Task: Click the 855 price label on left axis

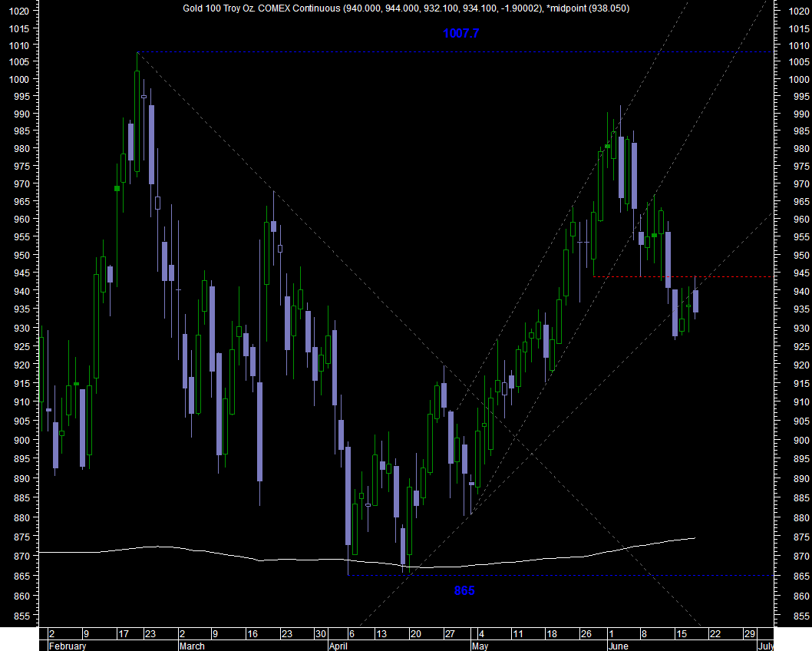Action: [x=21, y=616]
